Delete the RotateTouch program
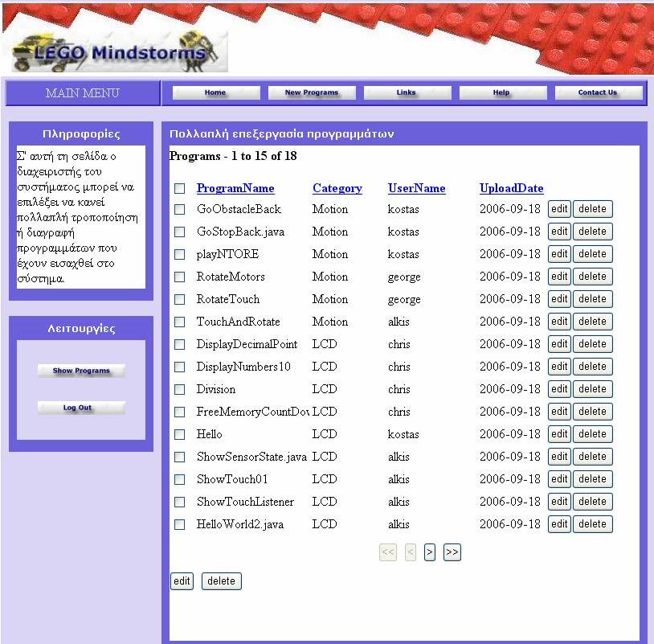Image resolution: width=654 pixels, height=644 pixels. [x=593, y=299]
